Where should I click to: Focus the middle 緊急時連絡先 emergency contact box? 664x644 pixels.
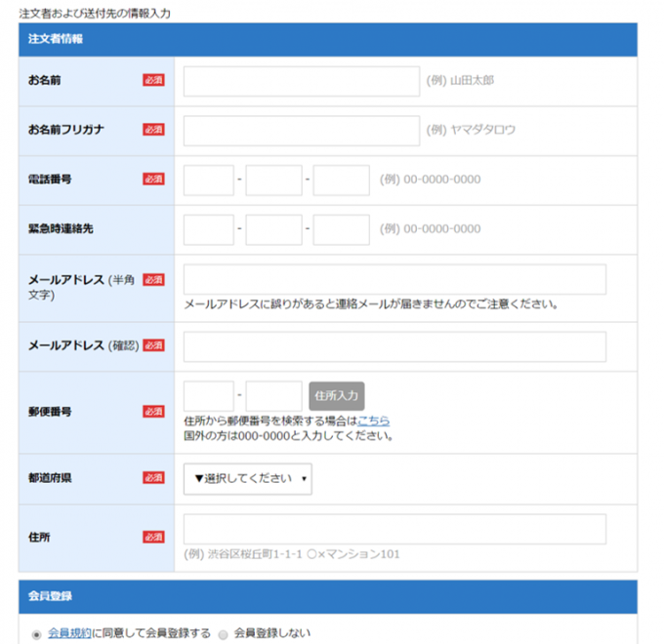coord(274,230)
